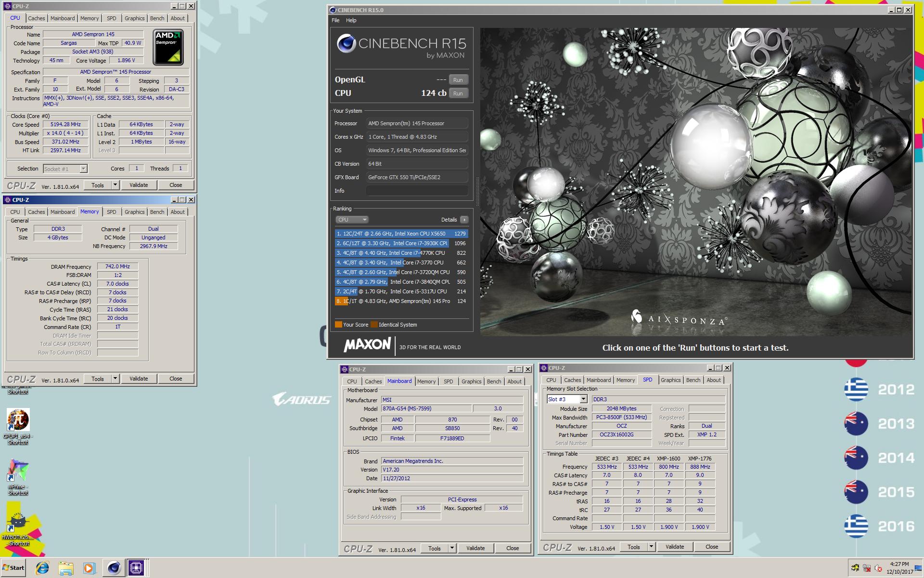Click the volume icon in system tray
The height and width of the screenshot is (578, 924).
click(878, 568)
